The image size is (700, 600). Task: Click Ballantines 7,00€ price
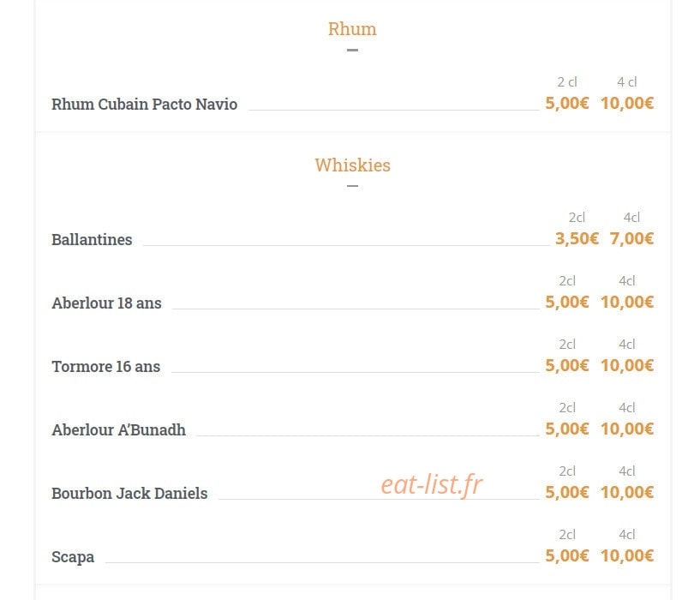[631, 238]
